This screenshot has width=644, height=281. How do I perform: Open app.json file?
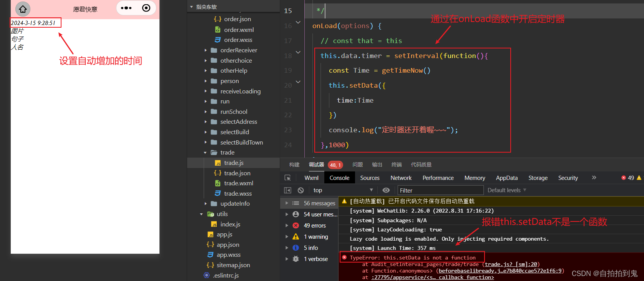click(228, 245)
